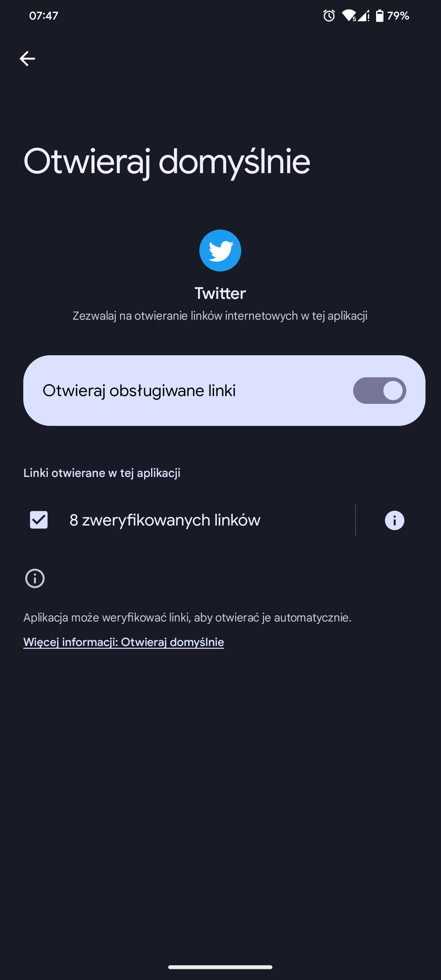
Task: Tap the battery icon in the status bar
Action: point(380,16)
